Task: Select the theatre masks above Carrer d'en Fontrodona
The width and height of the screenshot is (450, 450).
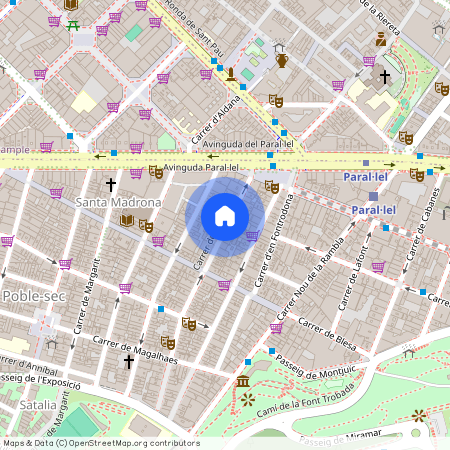Action: [x=272, y=187]
